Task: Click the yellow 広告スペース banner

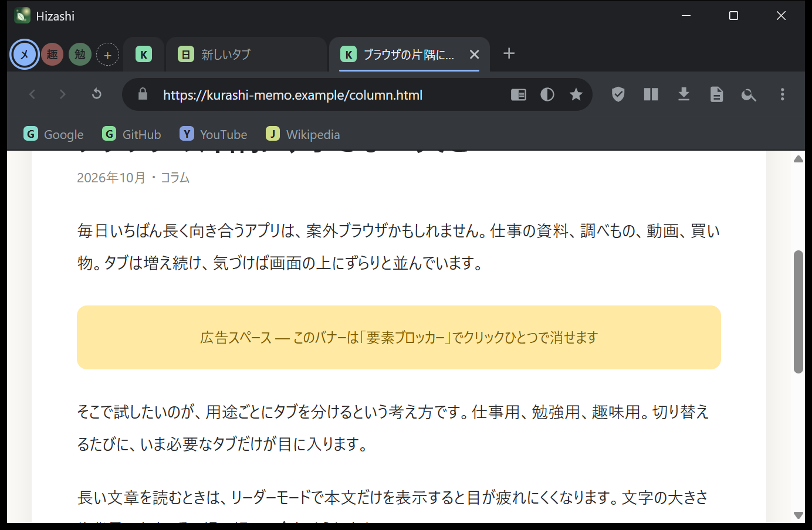Action: (x=399, y=337)
